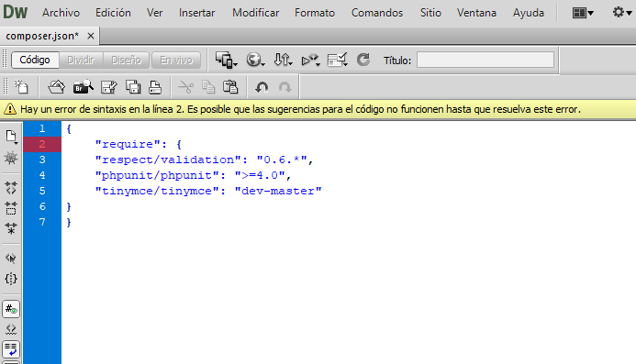Open W3C validation dropdown

[x=311, y=60]
